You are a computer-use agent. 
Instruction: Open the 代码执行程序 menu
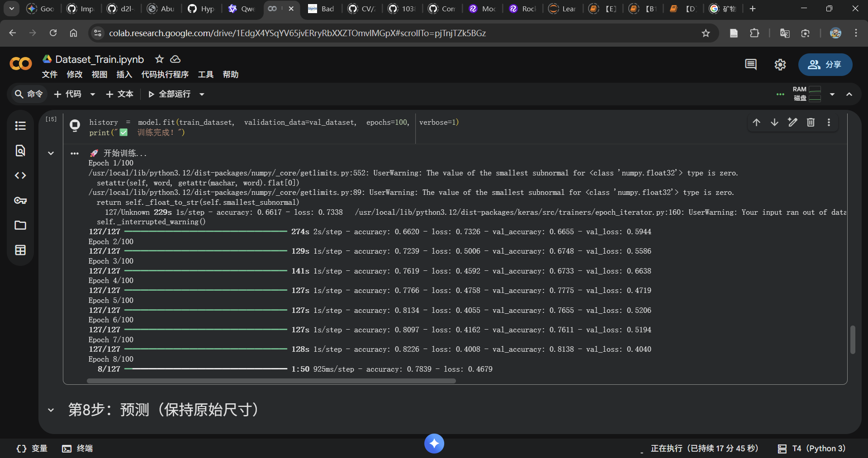click(164, 74)
